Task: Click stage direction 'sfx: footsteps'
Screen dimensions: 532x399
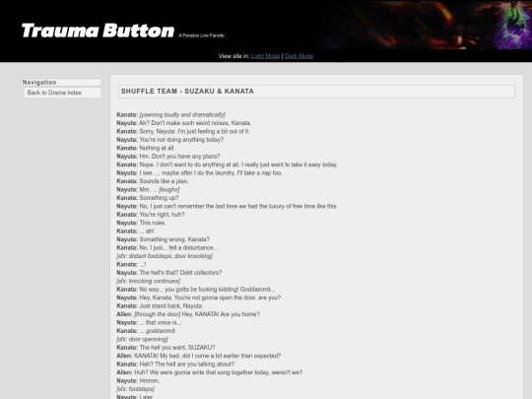Action: [135, 389]
